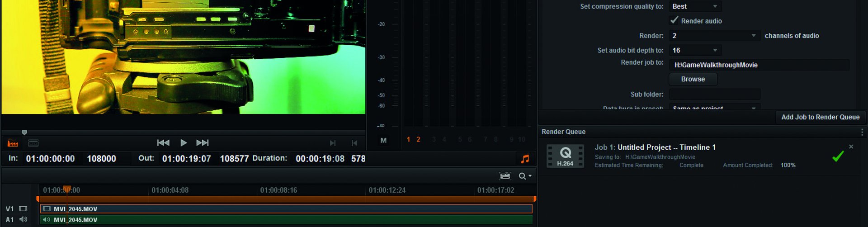Uncheck the Render audio checkbox
This screenshot has height=227, width=868.
(674, 20)
